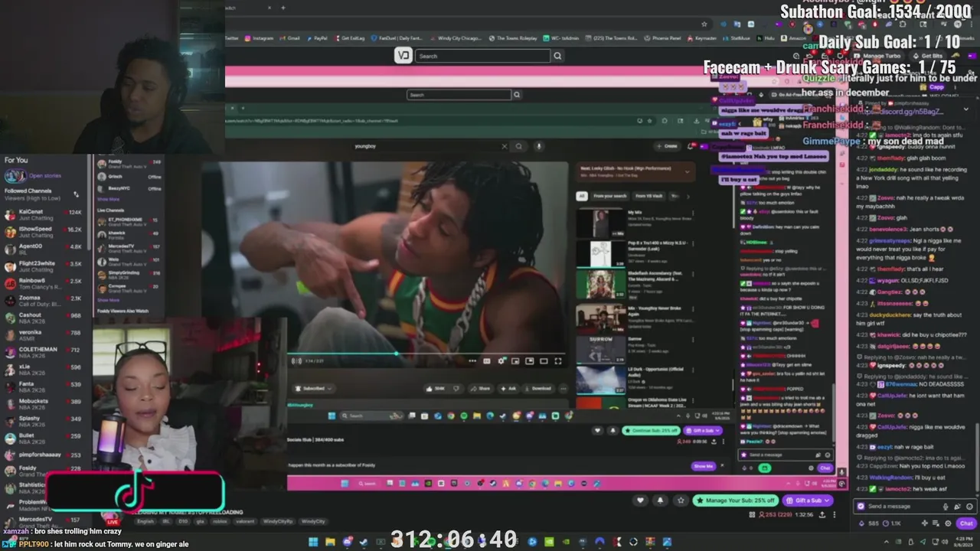Open Keymaster bookmark in bookmarks bar
The height and width of the screenshot is (551, 980).
pos(703,37)
